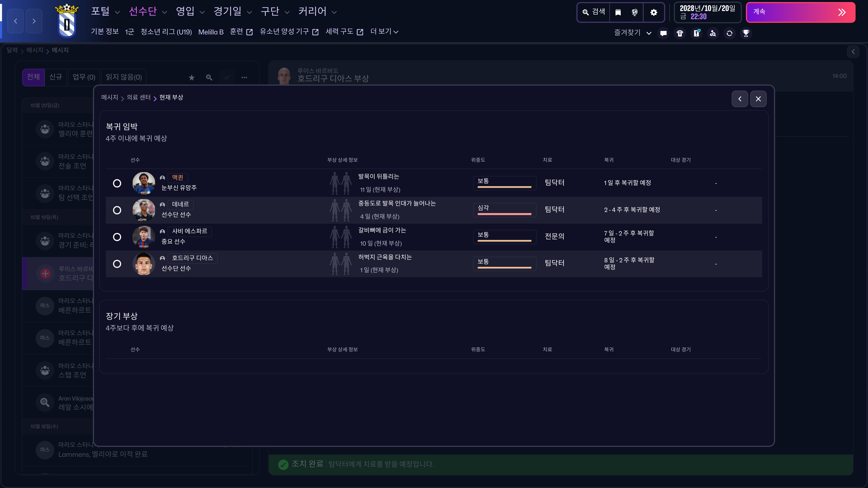
Task: Click the globe icon near search
Action: coord(634,12)
